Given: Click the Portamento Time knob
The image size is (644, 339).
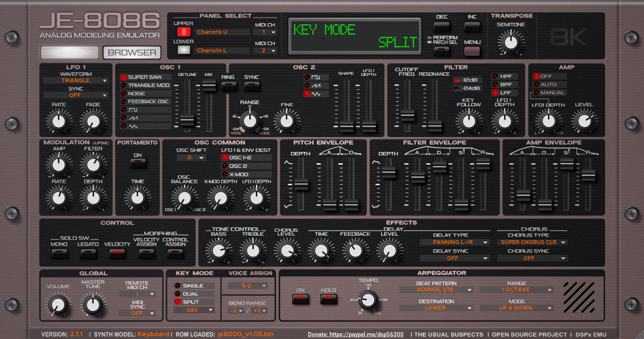Looking at the screenshot, I should 137,198.
